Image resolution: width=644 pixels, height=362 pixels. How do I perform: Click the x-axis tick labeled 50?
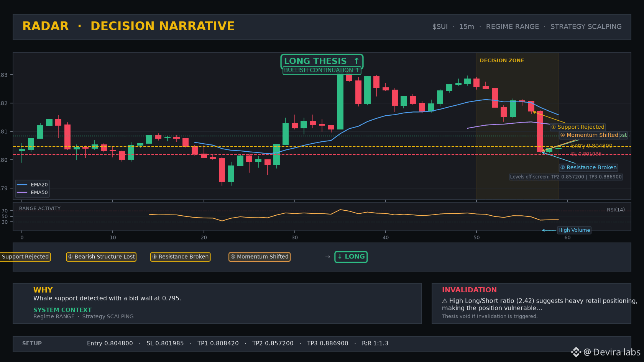476,238
